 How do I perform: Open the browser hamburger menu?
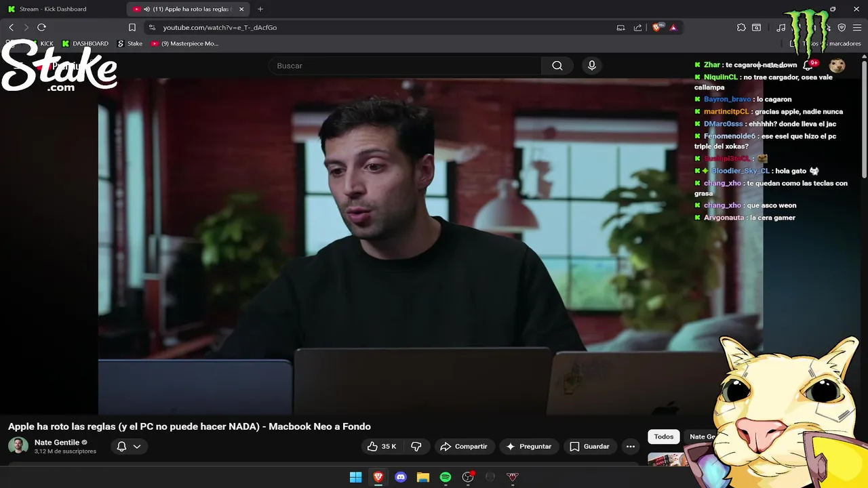[x=857, y=27]
